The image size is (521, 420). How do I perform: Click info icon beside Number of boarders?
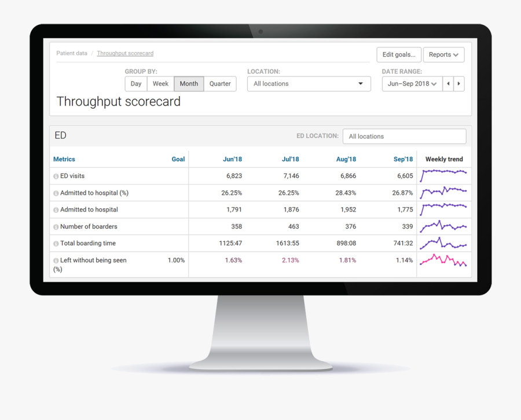(x=56, y=227)
